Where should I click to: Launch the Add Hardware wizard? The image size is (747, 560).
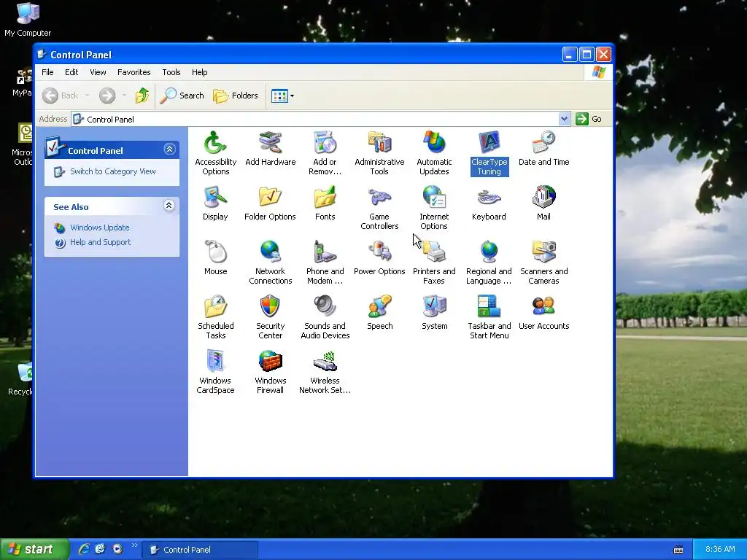[x=270, y=148]
